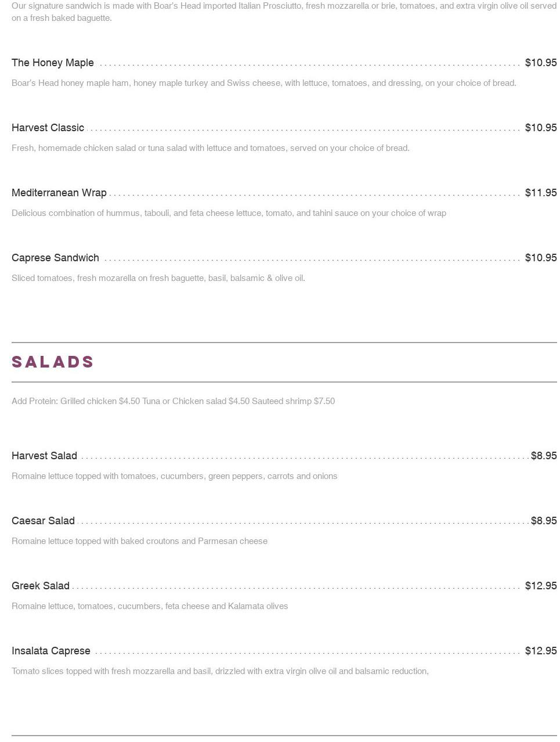
Task: Open the Insalata Caprese item
Action: [x=51, y=651]
